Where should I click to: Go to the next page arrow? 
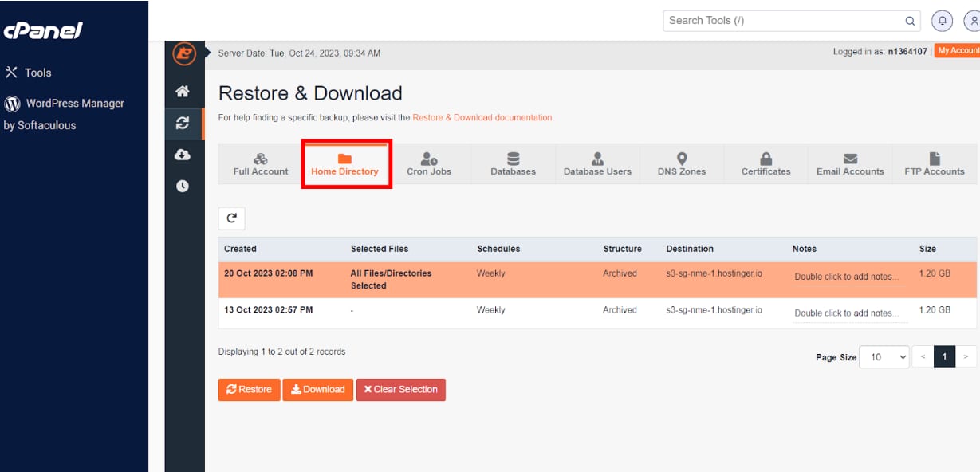click(x=966, y=357)
